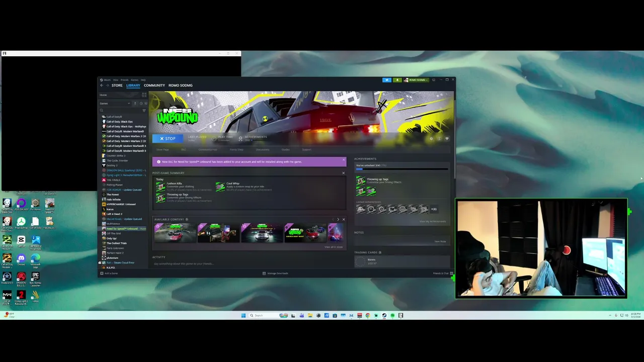Image resolution: width=644 pixels, height=362 pixels.
Task: Open first DLC thumbnail in Available Content
Action: pos(175,233)
